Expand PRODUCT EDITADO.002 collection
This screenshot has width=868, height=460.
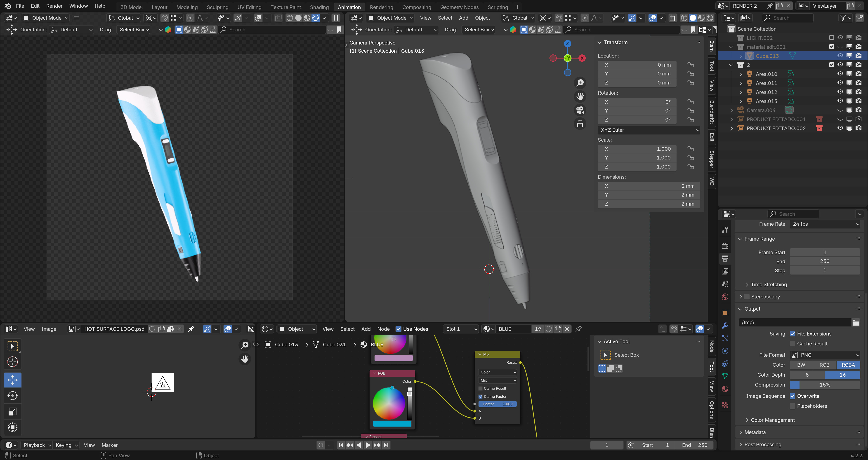[x=731, y=128]
